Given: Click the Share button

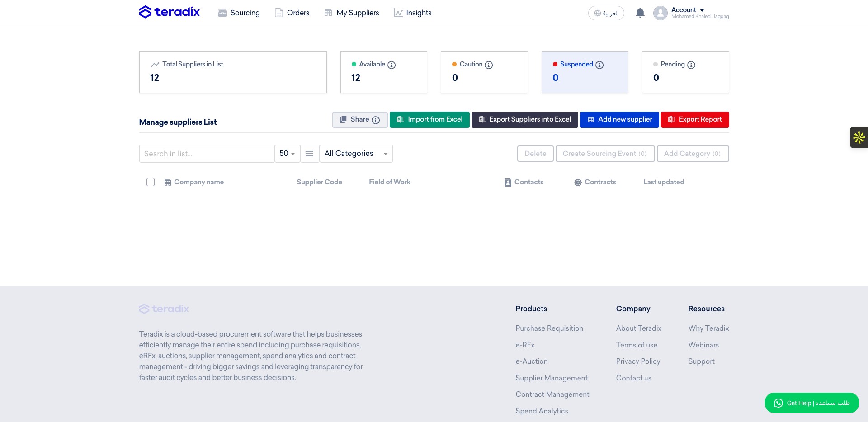Looking at the screenshot, I should [360, 120].
